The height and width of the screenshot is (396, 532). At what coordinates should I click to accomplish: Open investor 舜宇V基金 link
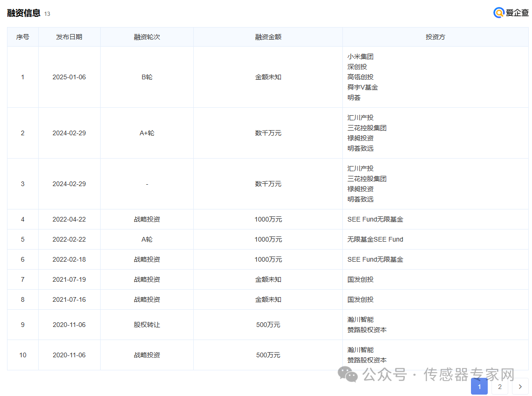[x=362, y=87]
